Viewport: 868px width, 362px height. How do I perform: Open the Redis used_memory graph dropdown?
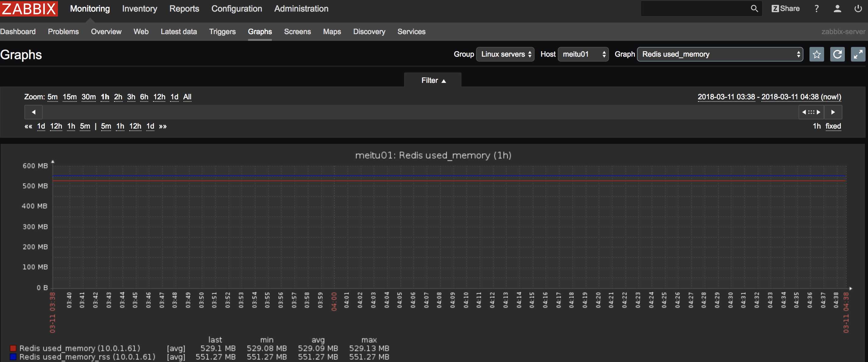click(720, 54)
